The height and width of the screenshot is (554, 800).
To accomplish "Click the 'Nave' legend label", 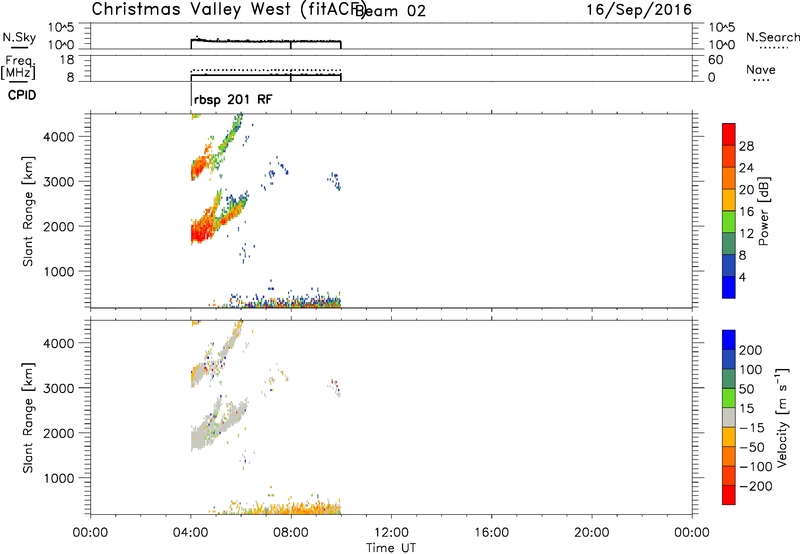I will click(x=761, y=70).
